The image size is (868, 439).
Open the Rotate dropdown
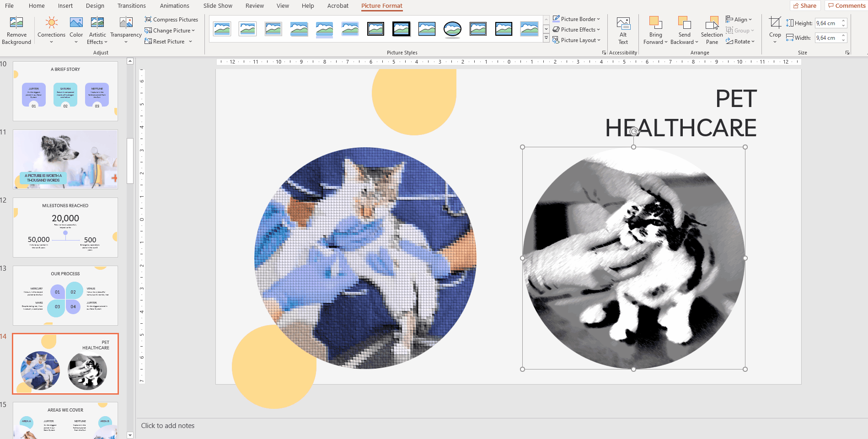click(740, 42)
